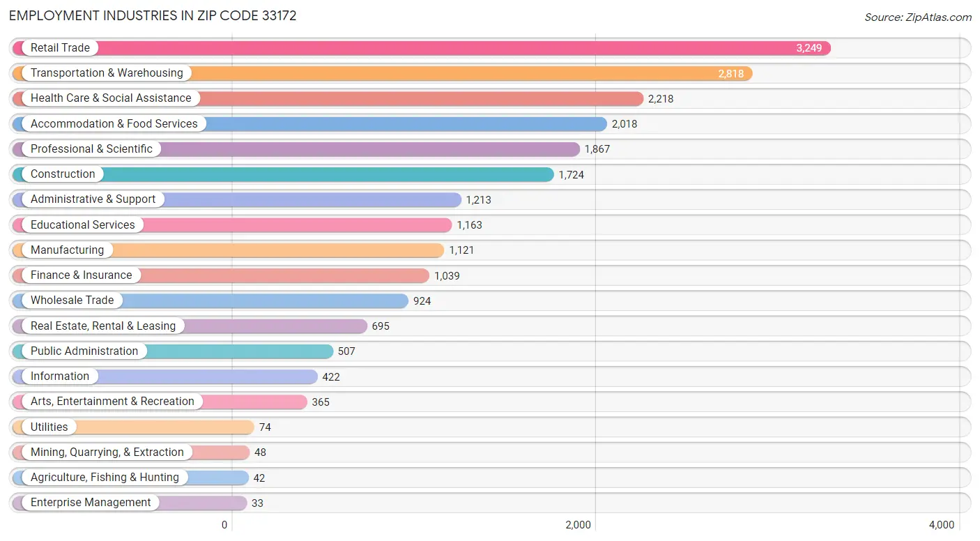Click the 1,039 Finance & Insurance value

(447, 276)
